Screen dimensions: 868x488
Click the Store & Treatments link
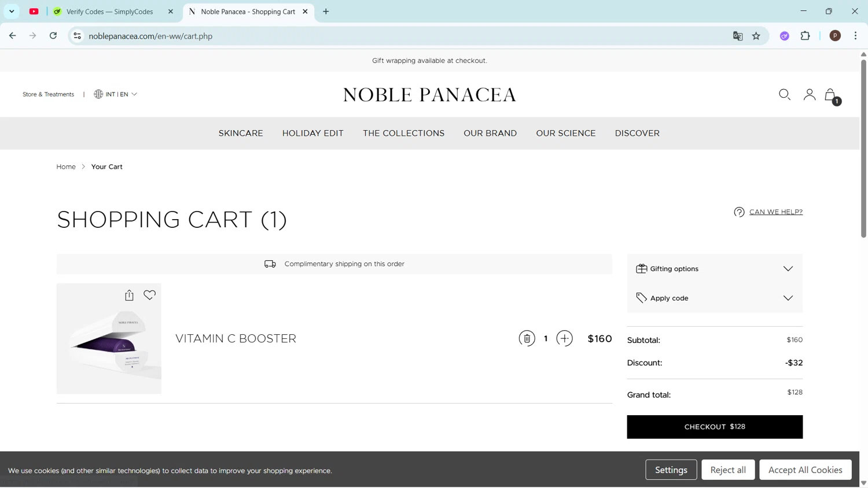point(49,94)
